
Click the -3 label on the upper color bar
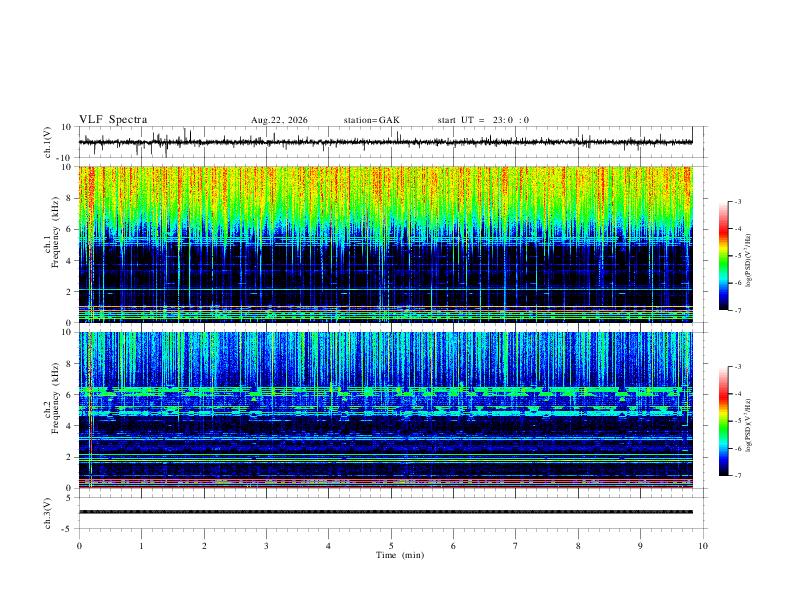737,201
